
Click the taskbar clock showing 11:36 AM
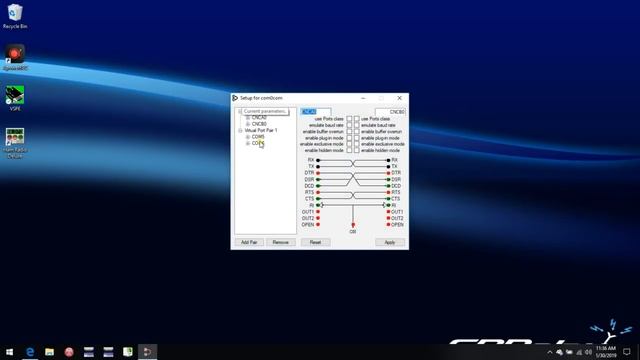(x=606, y=352)
